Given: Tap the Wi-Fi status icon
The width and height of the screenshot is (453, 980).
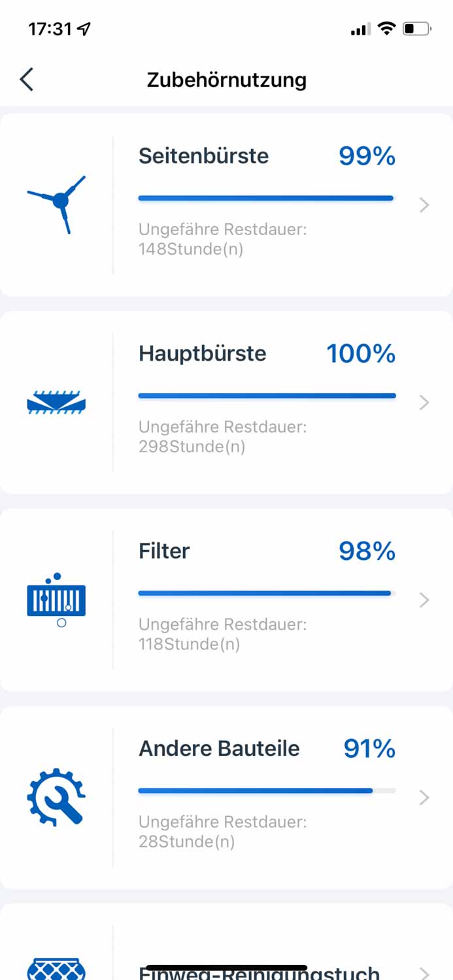Looking at the screenshot, I should tap(387, 28).
